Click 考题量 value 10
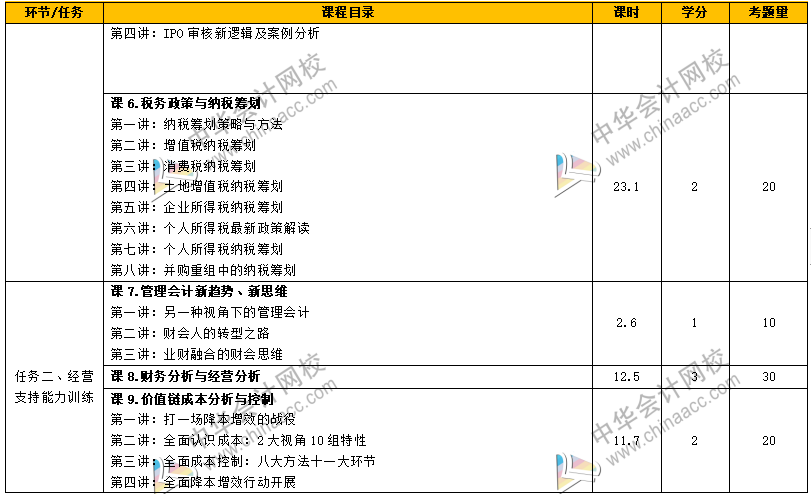 (769, 323)
